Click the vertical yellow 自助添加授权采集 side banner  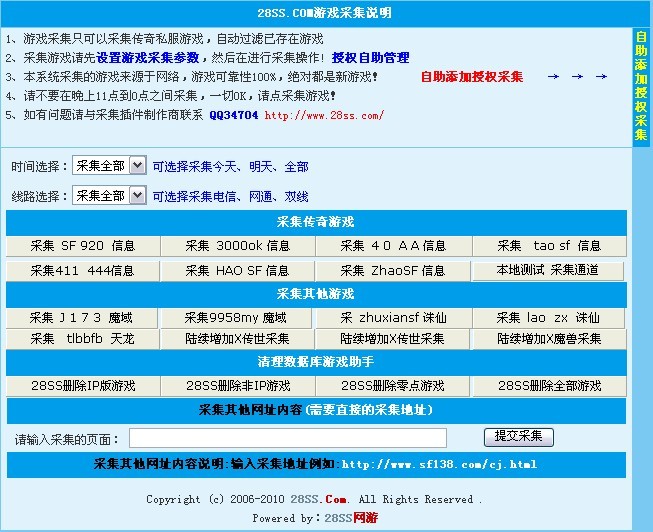[x=641, y=85]
